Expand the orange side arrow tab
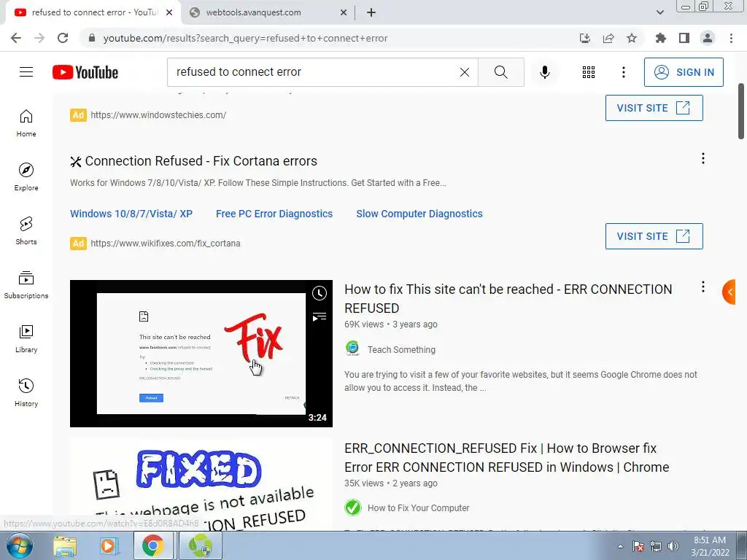 point(729,292)
